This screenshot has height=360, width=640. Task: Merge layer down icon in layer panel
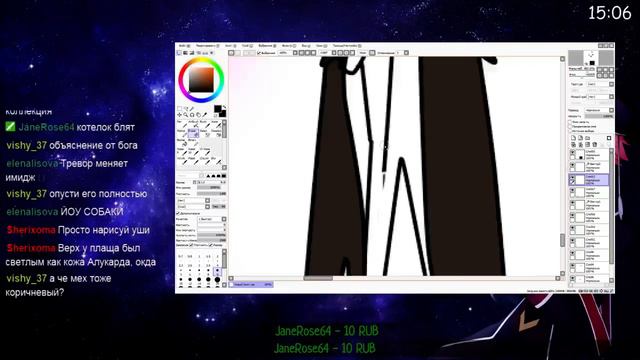580,144
